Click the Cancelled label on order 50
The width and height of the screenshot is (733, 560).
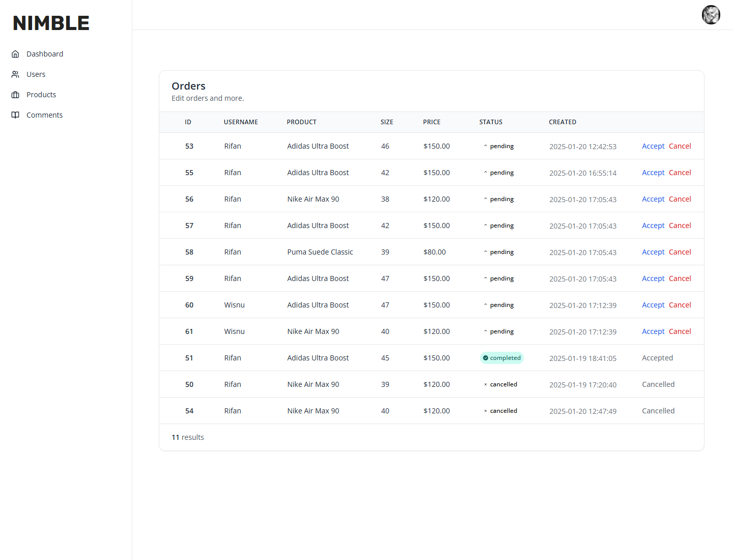click(658, 384)
